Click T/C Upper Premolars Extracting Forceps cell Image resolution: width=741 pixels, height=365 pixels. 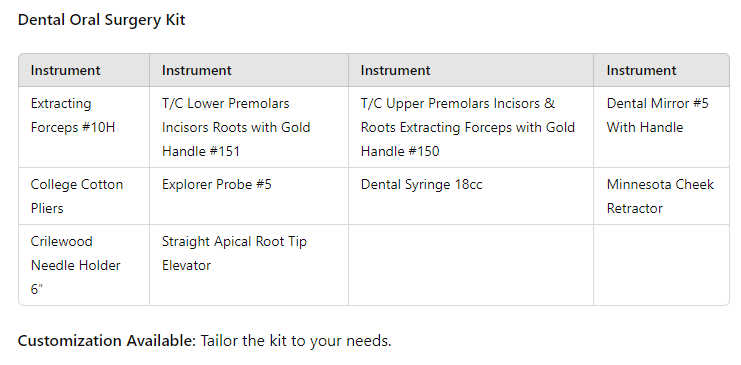tap(471, 127)
